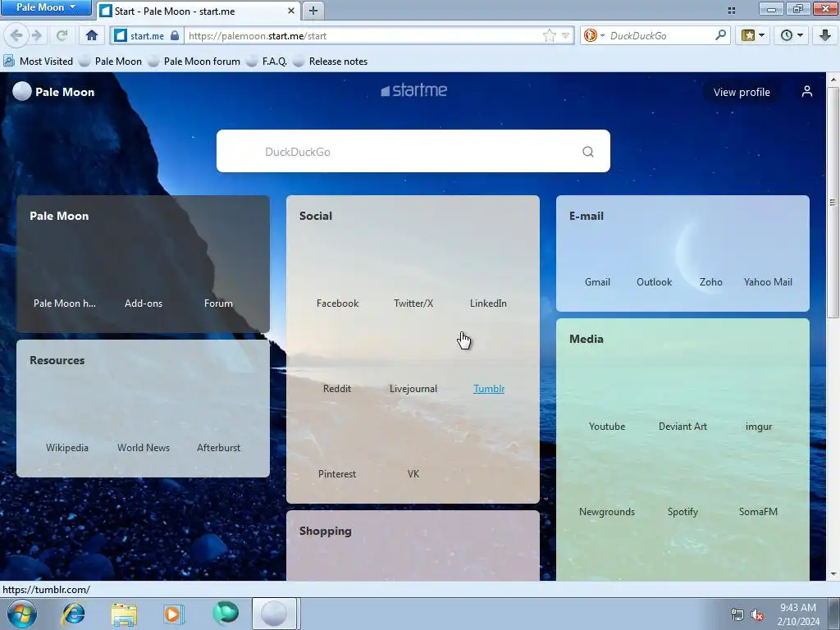The width and height of the screenshot is (840, 630).
Task: Open the Gmail link
Action: coord(597,282)
